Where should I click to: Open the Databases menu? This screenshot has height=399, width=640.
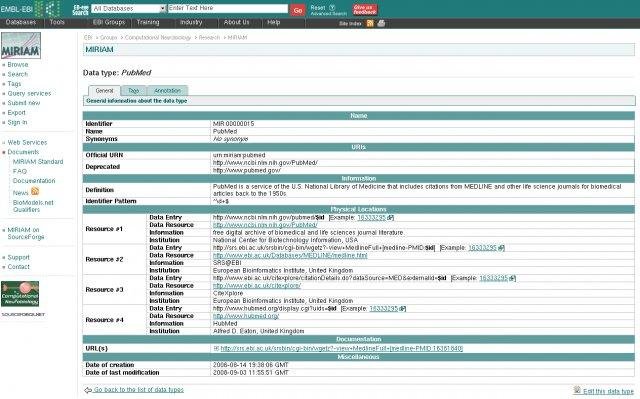point(21,22)
